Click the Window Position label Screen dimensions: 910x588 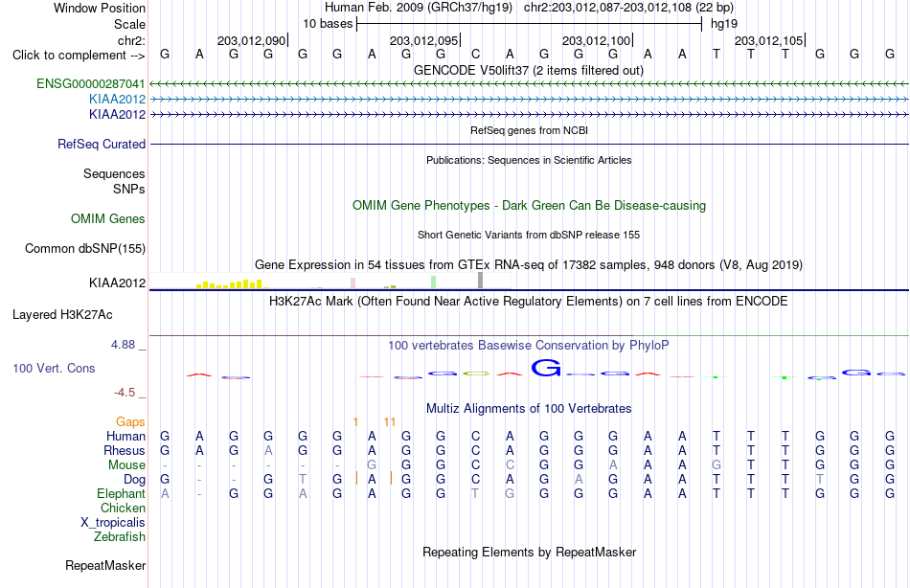(100, 8)
